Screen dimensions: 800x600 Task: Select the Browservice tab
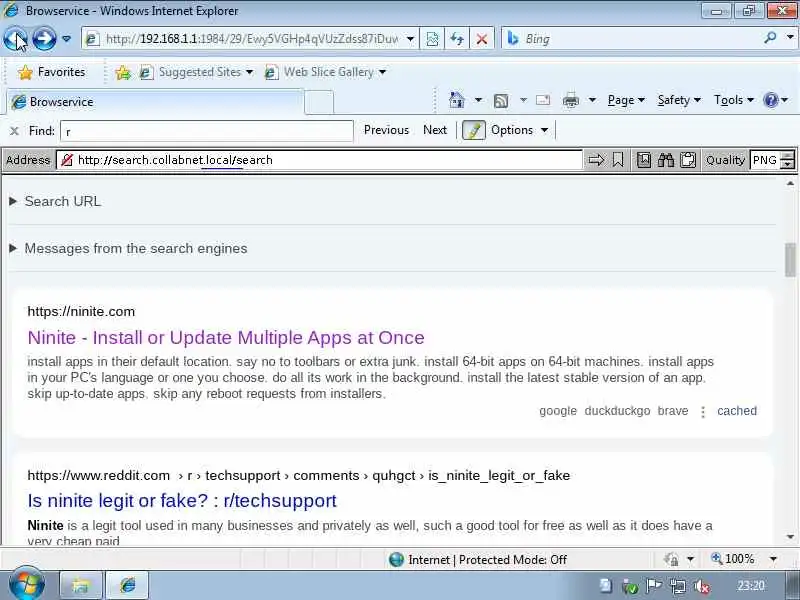point(156,102)
